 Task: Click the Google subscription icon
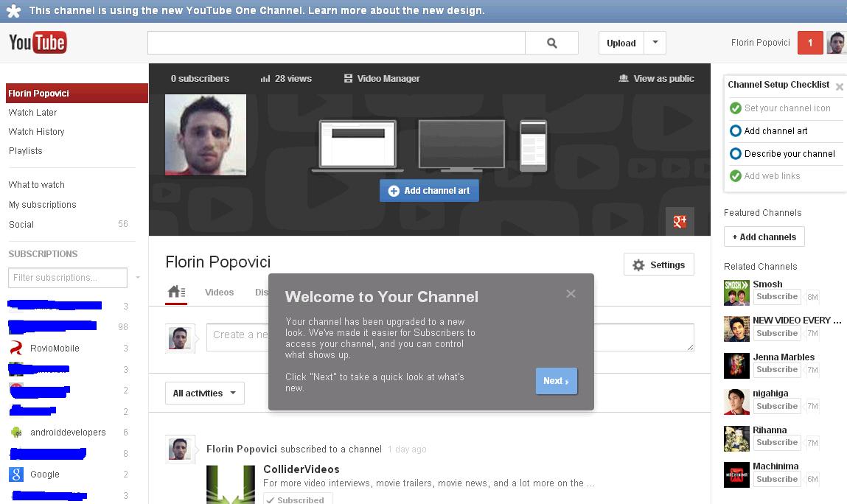click(16, 475)
